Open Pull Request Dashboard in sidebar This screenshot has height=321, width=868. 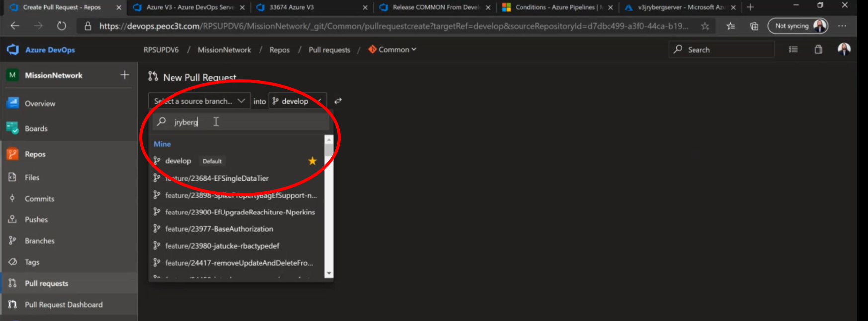pyautogui.click(x=64, y=305)
